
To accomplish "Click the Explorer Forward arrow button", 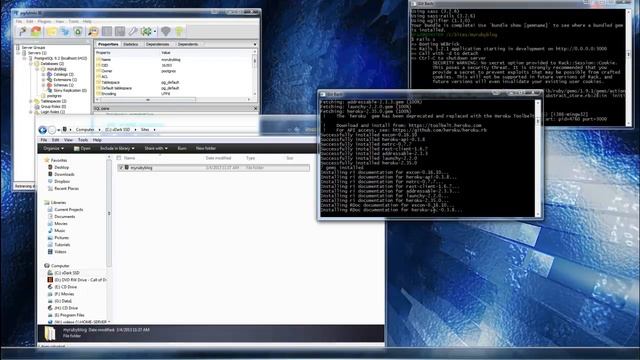I will tap(52, 130).
